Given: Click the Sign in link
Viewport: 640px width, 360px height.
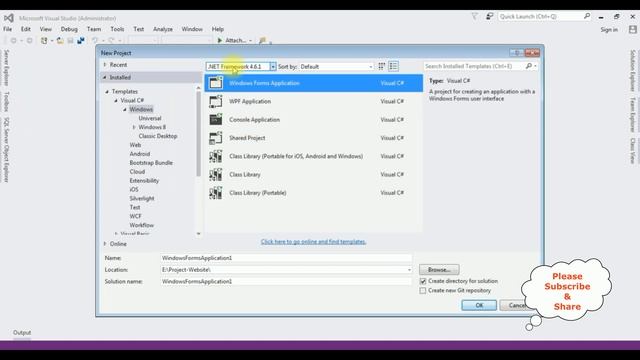Looking at the screenshot, I should click(609, 30).
